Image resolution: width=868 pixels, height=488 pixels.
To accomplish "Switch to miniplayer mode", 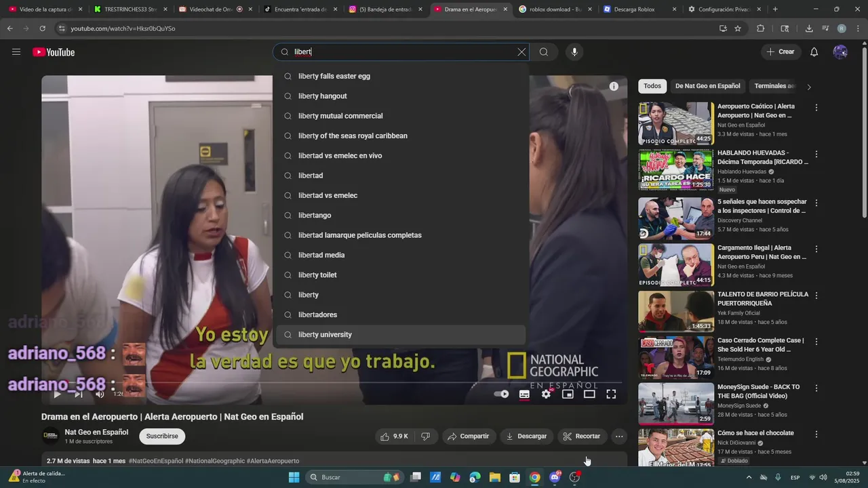I will 568,394.
